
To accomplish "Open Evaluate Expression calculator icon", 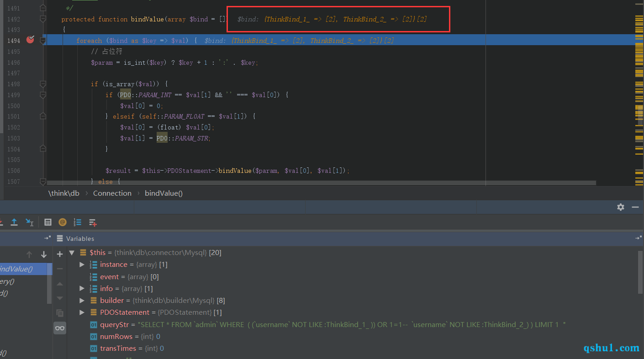I will click(x=48, y=222).
